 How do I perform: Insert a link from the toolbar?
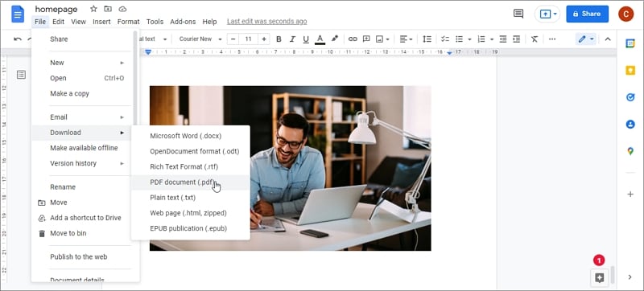tap(353, 39)
